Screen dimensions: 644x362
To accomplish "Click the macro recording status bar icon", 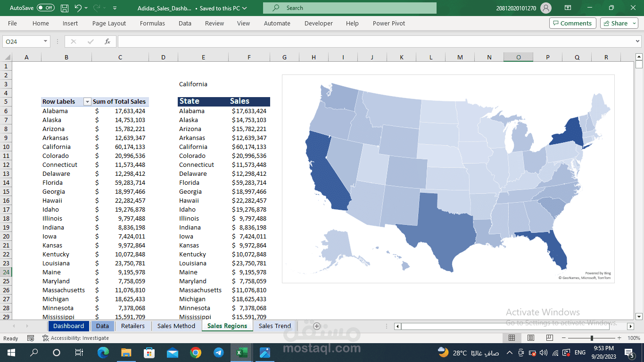I will coord(31,338).
